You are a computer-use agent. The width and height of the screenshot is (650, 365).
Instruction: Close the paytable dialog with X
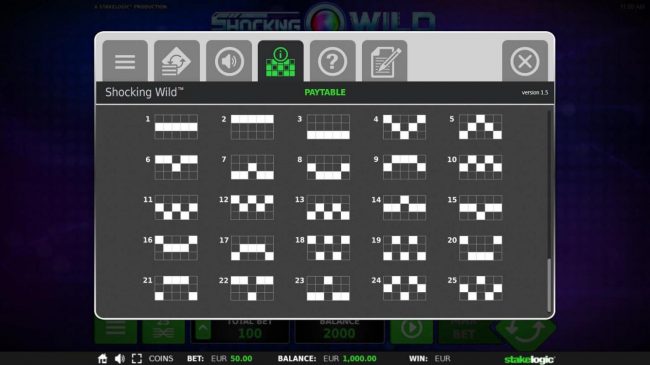point(525,61)
